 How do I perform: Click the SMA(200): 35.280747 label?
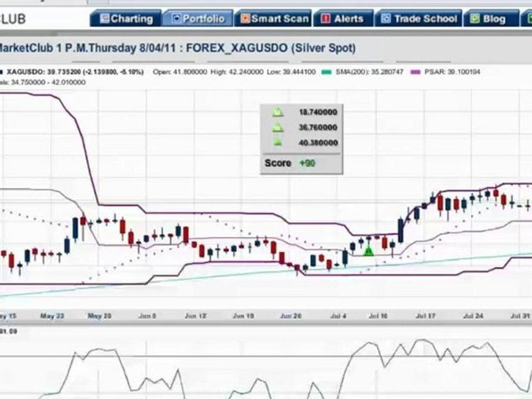[369, 72]
